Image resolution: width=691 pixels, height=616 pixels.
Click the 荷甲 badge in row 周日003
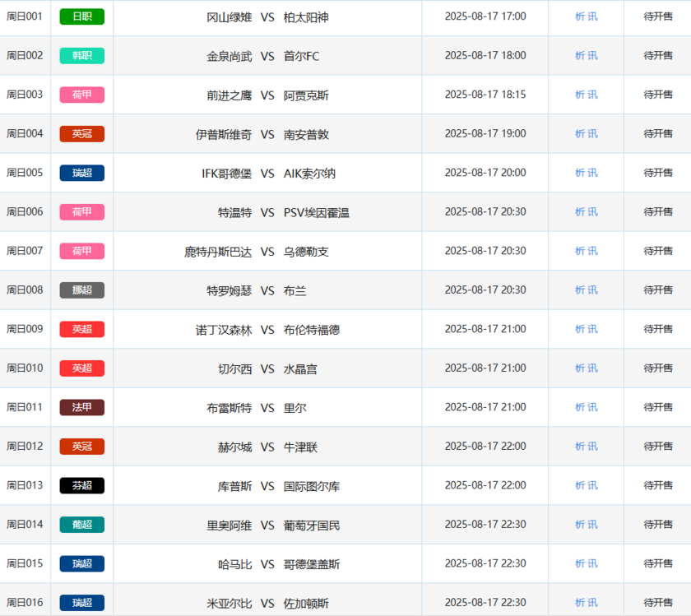81,95
